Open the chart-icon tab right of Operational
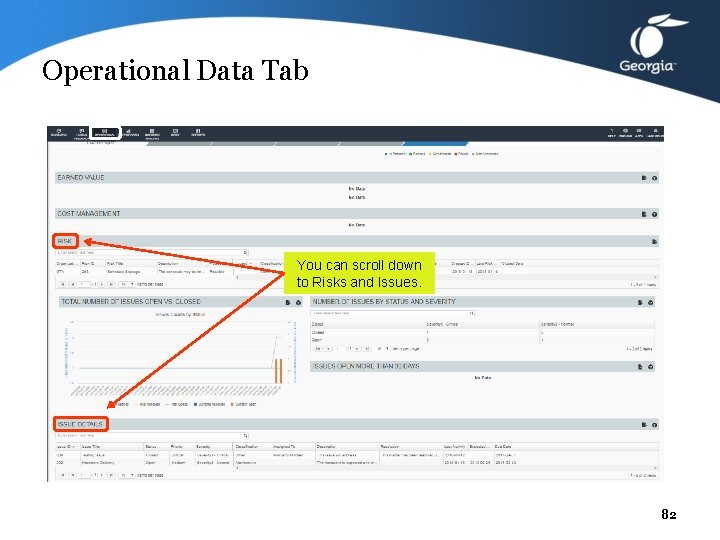This screenshot has width=720, height=540. pyautogui.click(x=129, y=133)
